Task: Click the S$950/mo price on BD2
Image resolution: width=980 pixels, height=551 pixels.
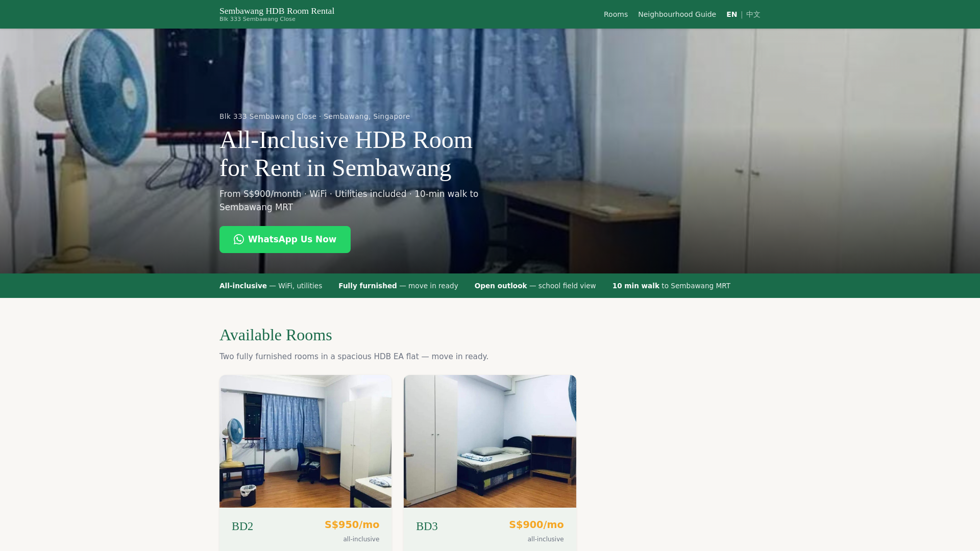Action: [x=352, y=525]
